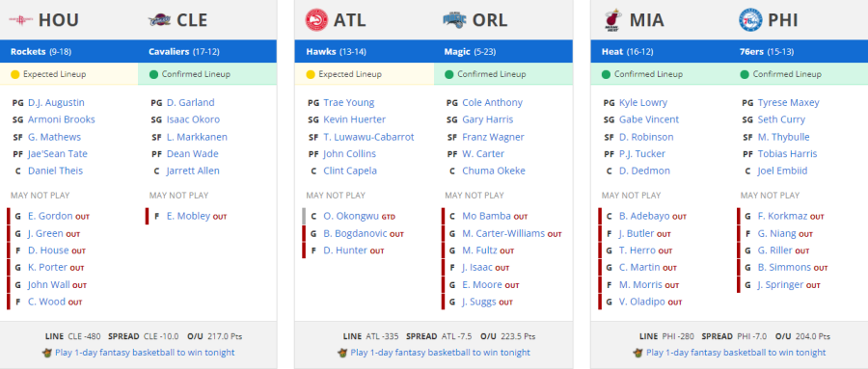
Task: Click the Philadelphia 76ers team logo
Action: click(x=750, y=20)
